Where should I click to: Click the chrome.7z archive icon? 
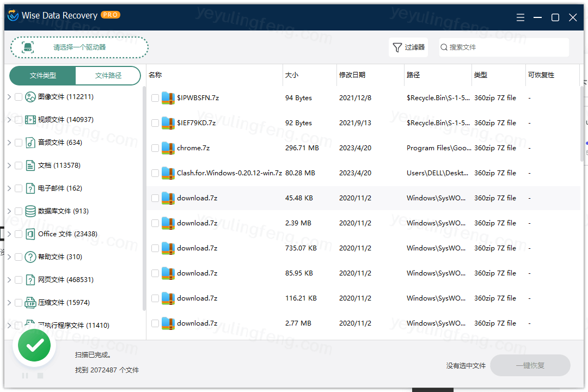coord(168,148)
